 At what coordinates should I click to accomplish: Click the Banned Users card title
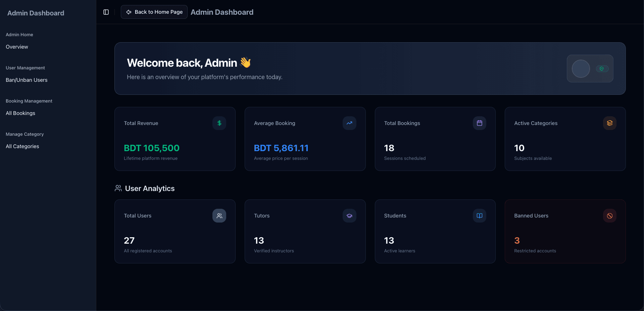(531, 216)
